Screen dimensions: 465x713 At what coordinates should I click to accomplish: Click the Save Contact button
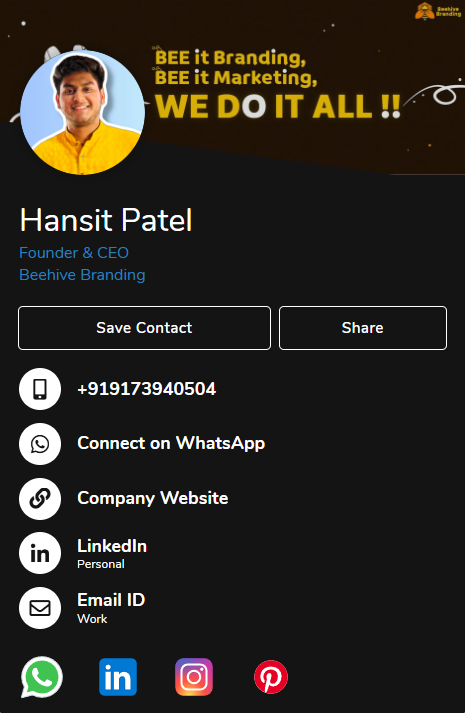(145, 328)
